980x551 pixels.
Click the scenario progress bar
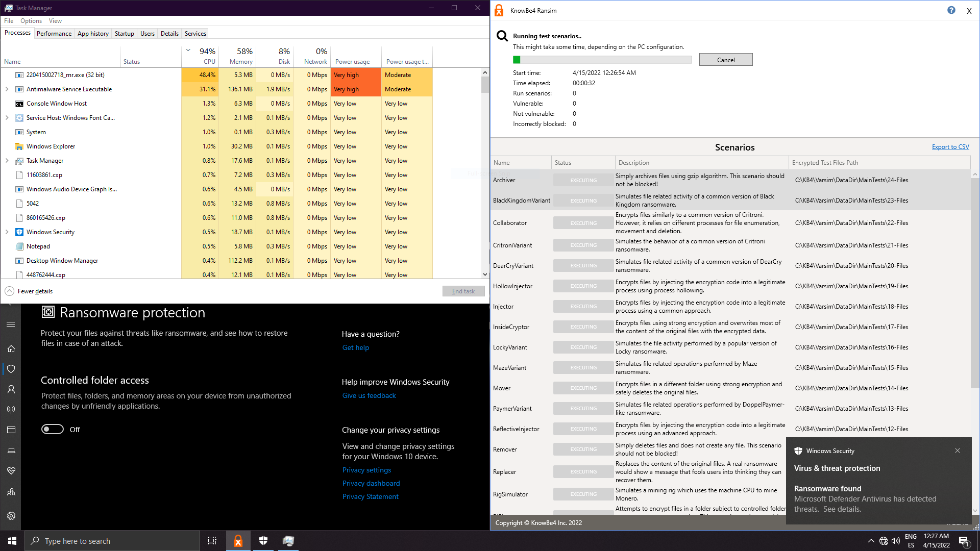coord(602,60)
